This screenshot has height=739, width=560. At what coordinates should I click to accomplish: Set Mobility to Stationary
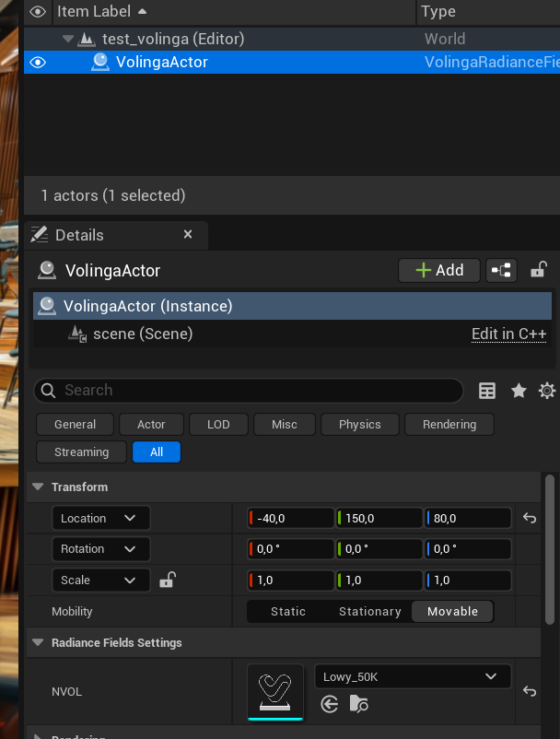coord(369,612)
